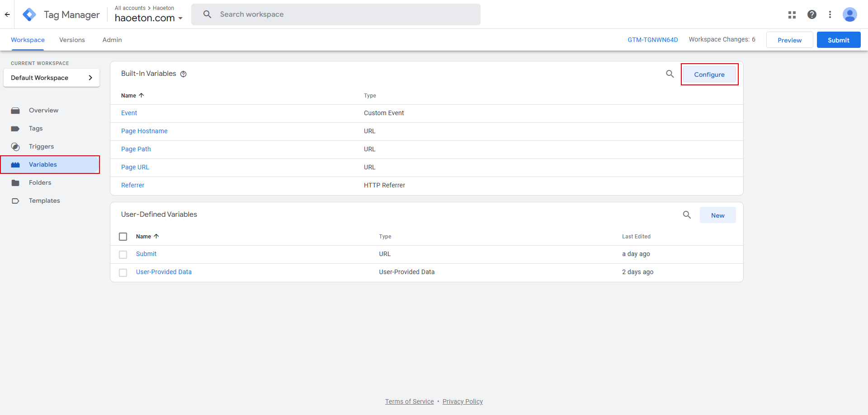This screenshot has width=868, height=415.
Task: Click Workspace Changes: 6 text
Action: [x=722, y=39]
